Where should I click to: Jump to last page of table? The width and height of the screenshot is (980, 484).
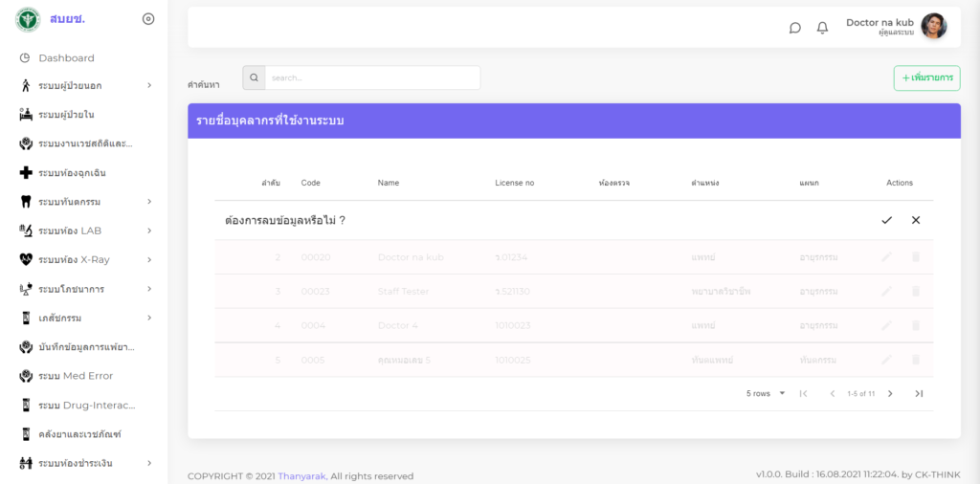click(919, 393)
